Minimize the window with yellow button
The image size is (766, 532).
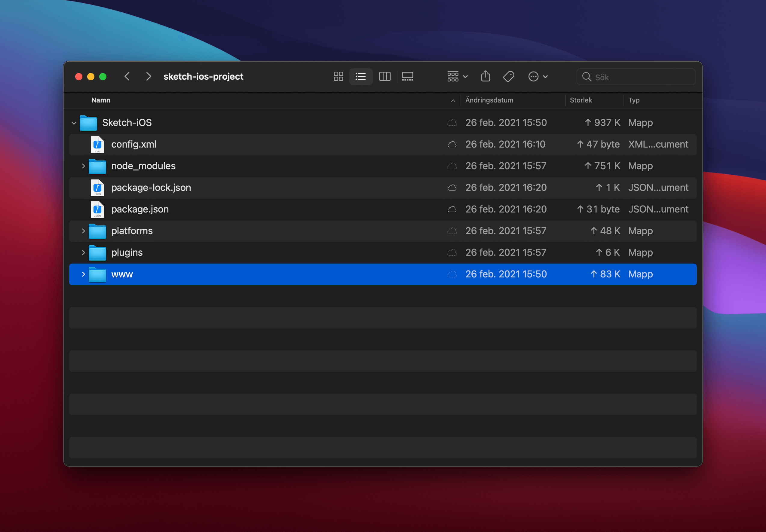91,77
